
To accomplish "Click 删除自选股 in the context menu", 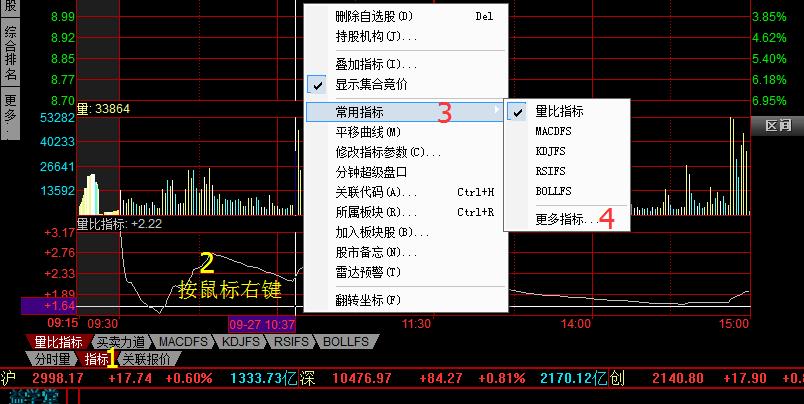I will pyautogui.click(x=373, y=17).
